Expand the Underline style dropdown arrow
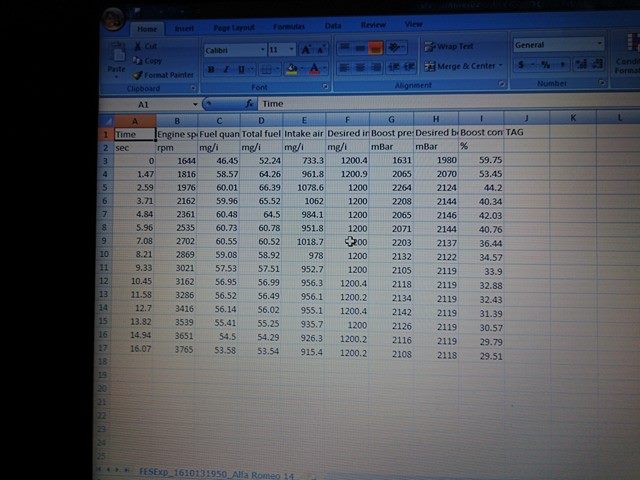Viewport: 640px width, 480px height. pos(252,69)
